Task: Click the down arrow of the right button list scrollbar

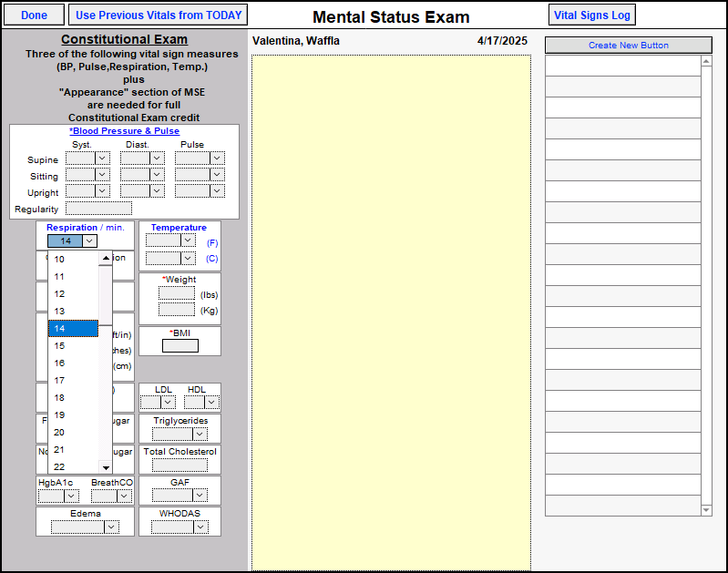Action: (x=706, y=510)
